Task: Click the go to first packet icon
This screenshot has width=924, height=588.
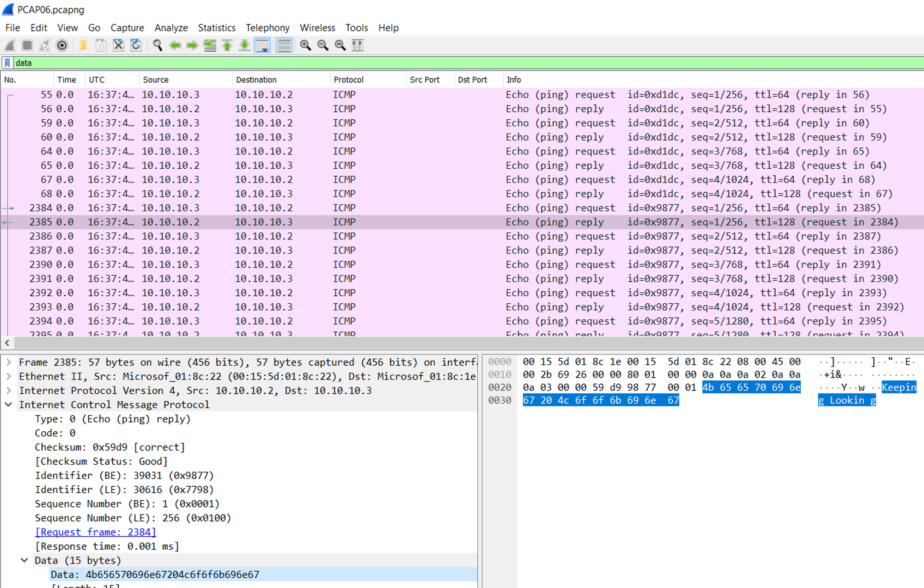Action: pos(227,45)
